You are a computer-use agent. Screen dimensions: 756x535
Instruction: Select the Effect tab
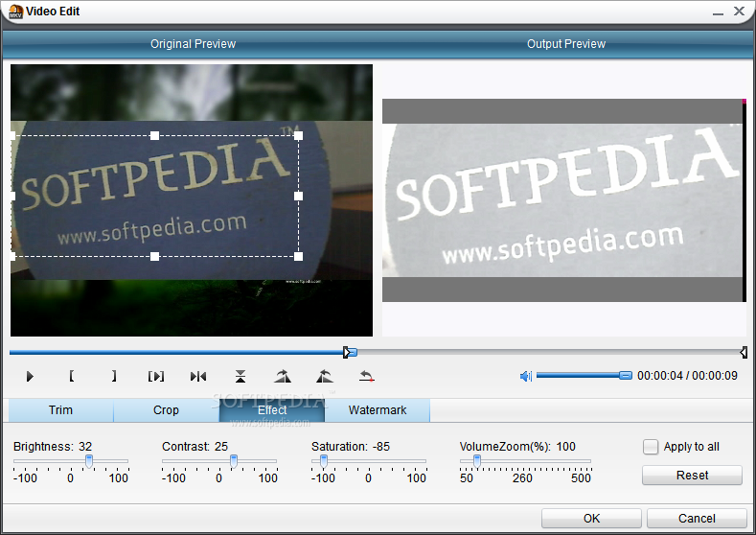pos(272,410)
